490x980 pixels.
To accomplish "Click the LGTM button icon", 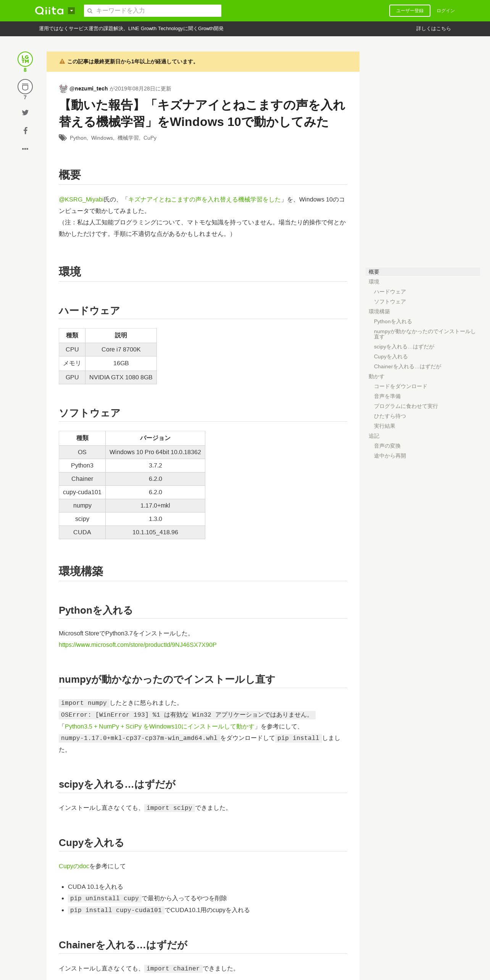I will point(25,59).
